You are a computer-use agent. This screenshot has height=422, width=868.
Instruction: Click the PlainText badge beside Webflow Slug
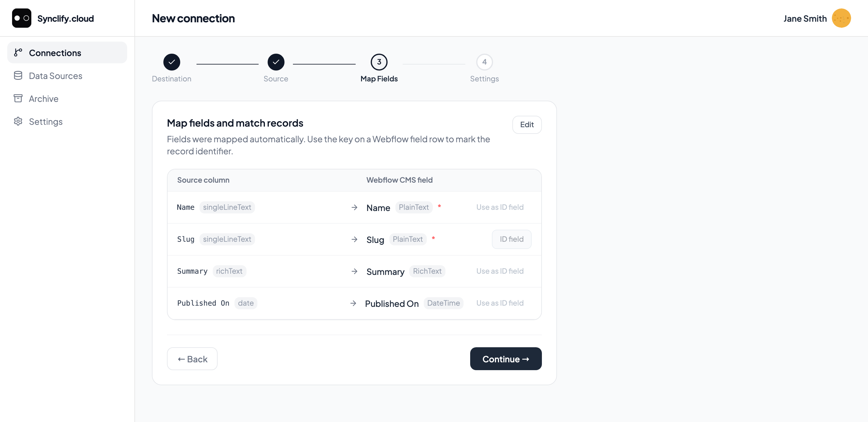point(407,239)
